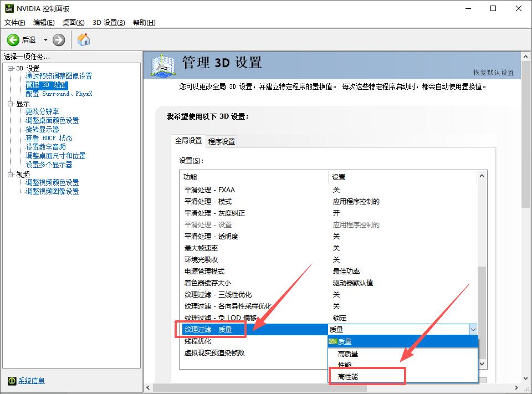Open the Back history dropdown arrow
Image resolution: width=532 pixels, height=394 pixels.
pyautogui.click(x=45, y=40)
